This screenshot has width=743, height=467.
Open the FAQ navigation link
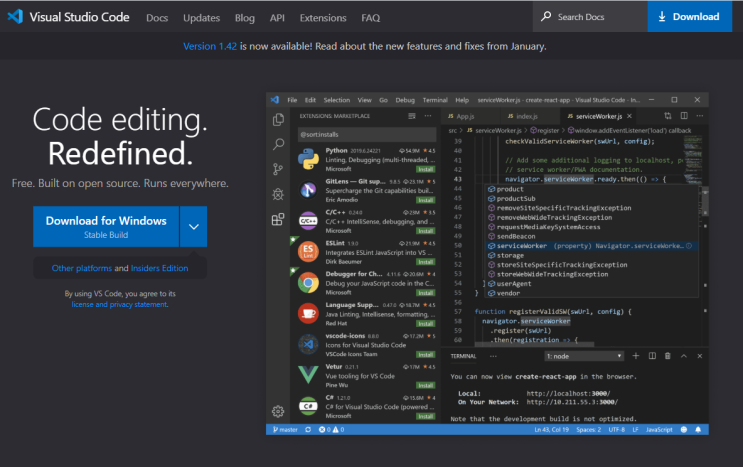pyautogui.click(x=371, y=18)
